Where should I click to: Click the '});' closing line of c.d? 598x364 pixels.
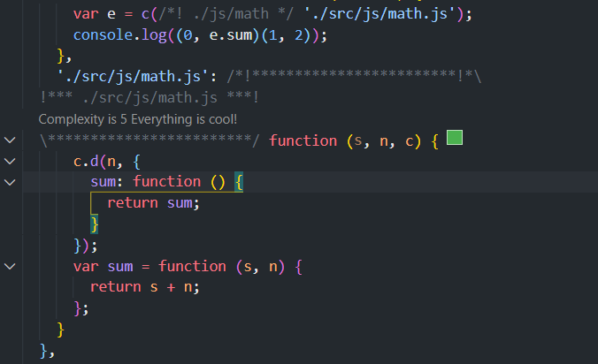[x=86, y=246]
